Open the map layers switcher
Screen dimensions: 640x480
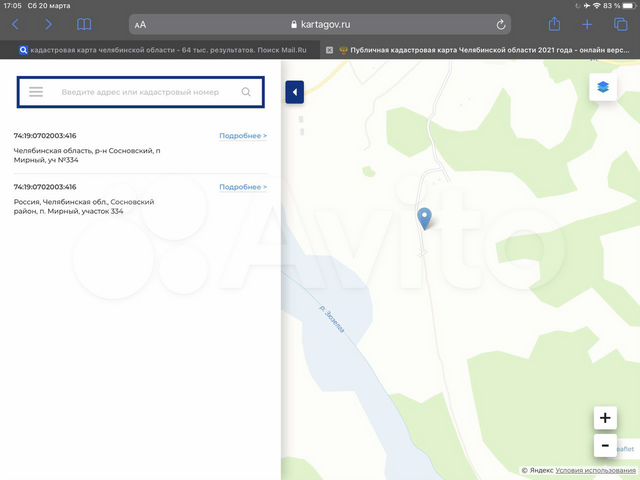[x=602, y=87]
